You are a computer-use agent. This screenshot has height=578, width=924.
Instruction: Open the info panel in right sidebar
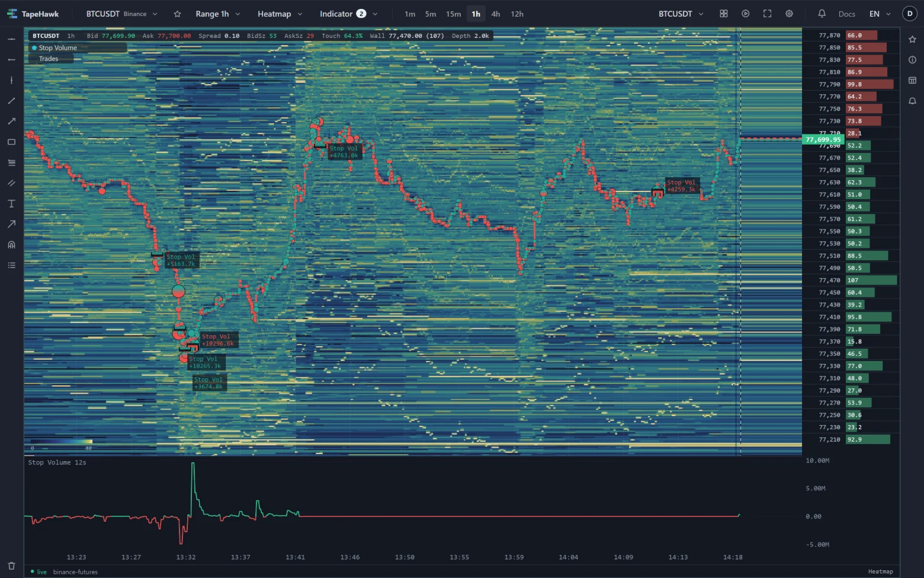[x=912, y=60]
